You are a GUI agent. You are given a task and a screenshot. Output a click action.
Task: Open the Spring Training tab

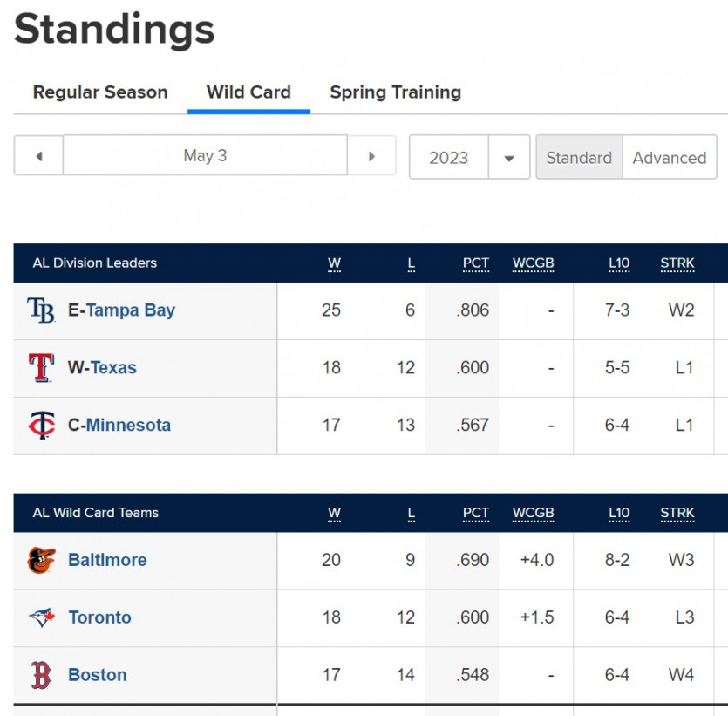(396, 92)
